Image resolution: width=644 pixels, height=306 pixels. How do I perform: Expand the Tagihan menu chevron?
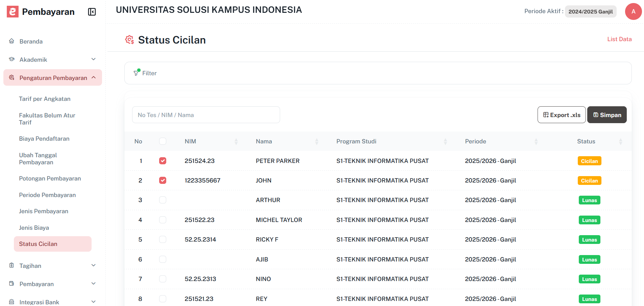coord(94,265)
